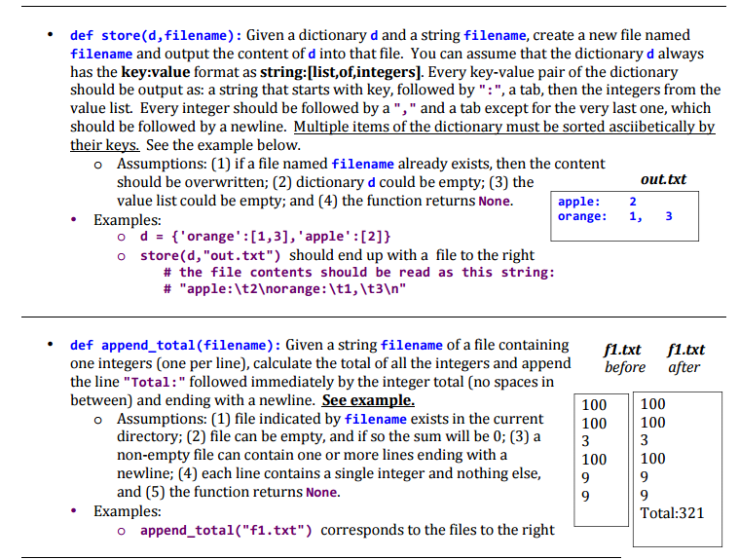
Task: Click the first '100' in the after box
Action: click(x=652, y=404)
